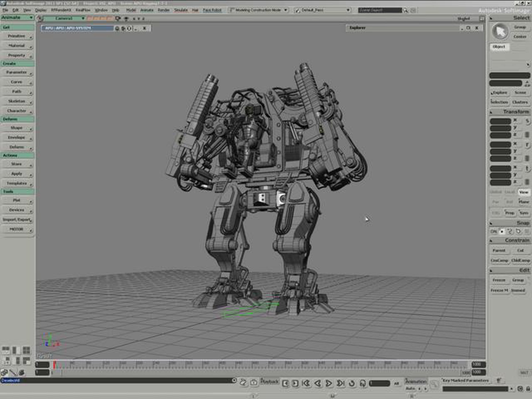532x399 pixels.
Task: Click the scale X value field
Action: (501, 121)
